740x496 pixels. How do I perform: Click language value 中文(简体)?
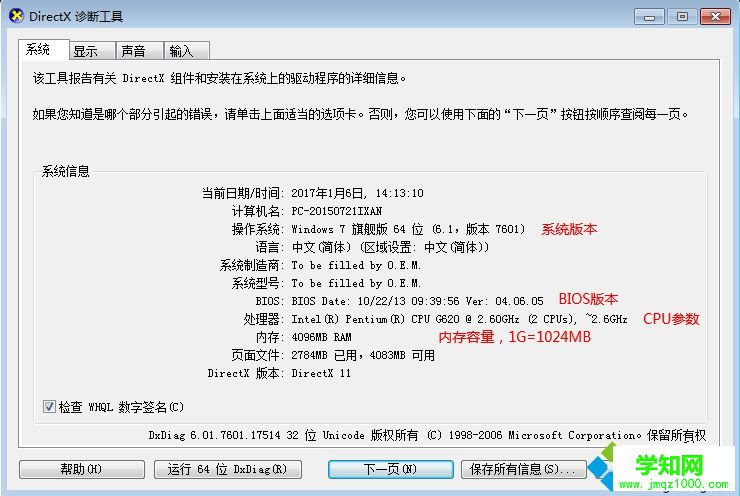pyautogui.click(x=390, y=247)
